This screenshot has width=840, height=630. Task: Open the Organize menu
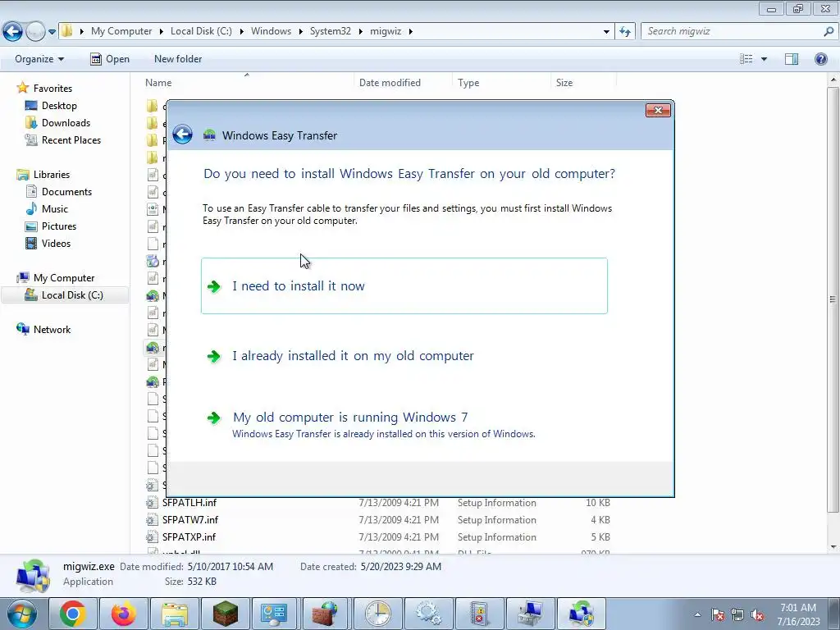click(39, 59)
